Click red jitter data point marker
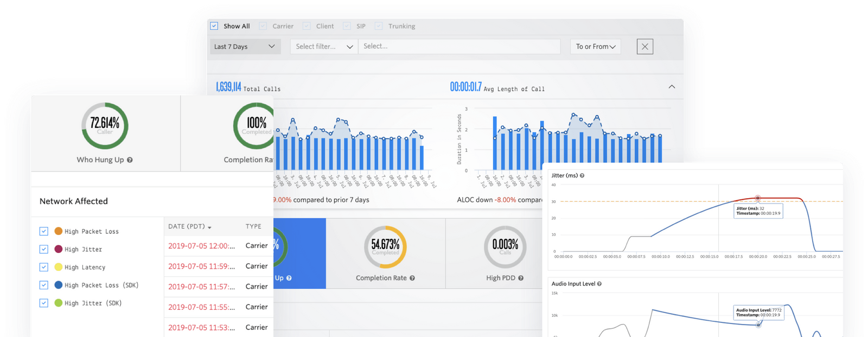Viewport: 868px width, 337px height. click(758, 198)
